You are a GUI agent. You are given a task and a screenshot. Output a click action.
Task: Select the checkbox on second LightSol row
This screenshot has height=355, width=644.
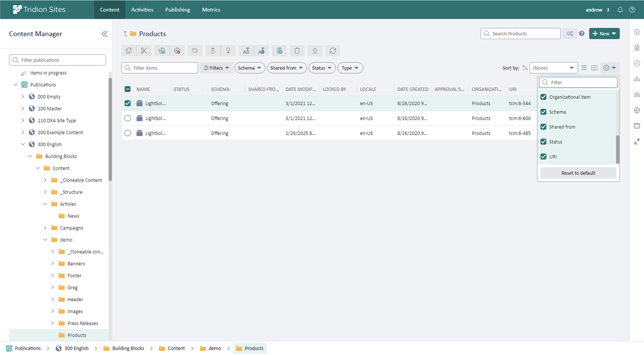tap(127, 118)
